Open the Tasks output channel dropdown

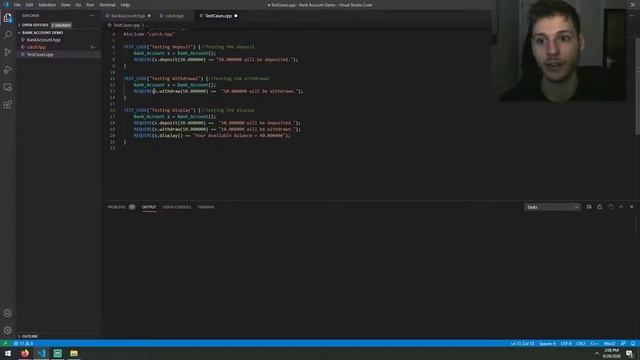point(552,207)
